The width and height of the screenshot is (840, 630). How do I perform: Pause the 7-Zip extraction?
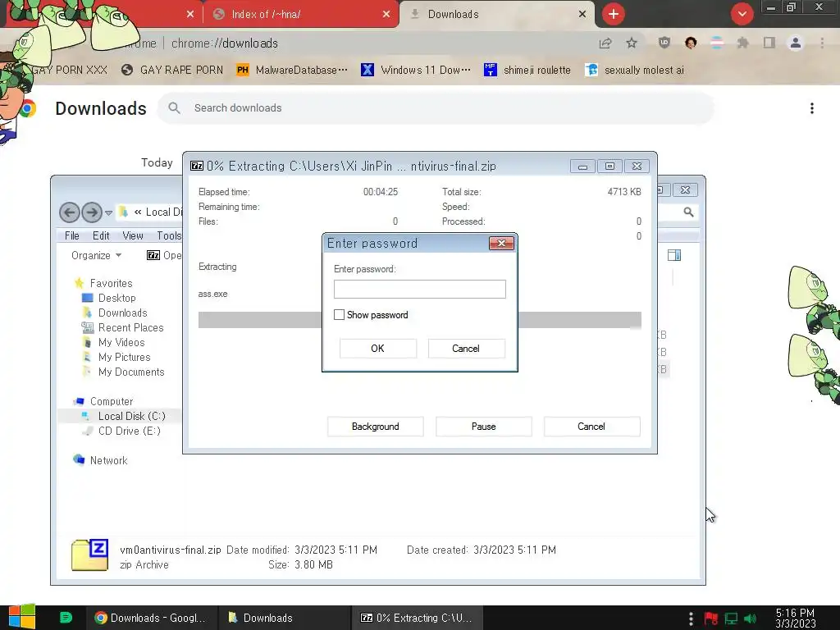(x=483, y=427)
